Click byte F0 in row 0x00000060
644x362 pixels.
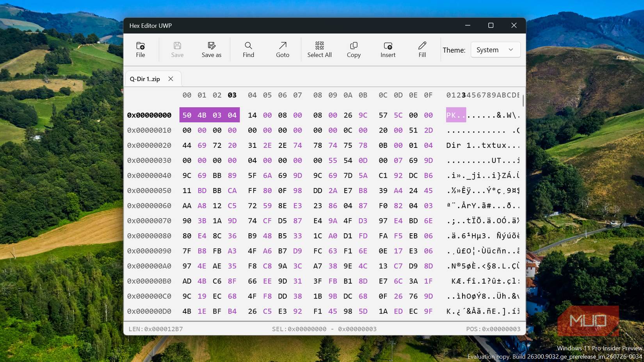click(383, 206)
